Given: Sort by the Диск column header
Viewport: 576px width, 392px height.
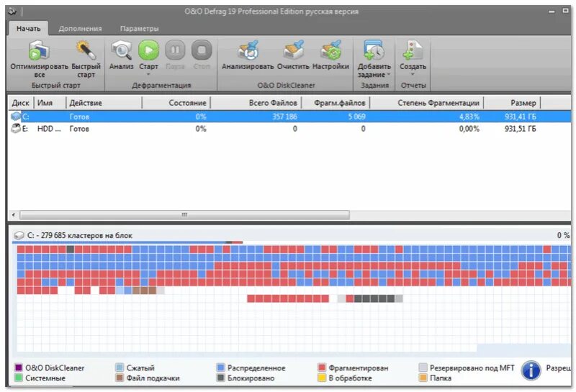Looking at the screenshot, I should tap(21, 103).
